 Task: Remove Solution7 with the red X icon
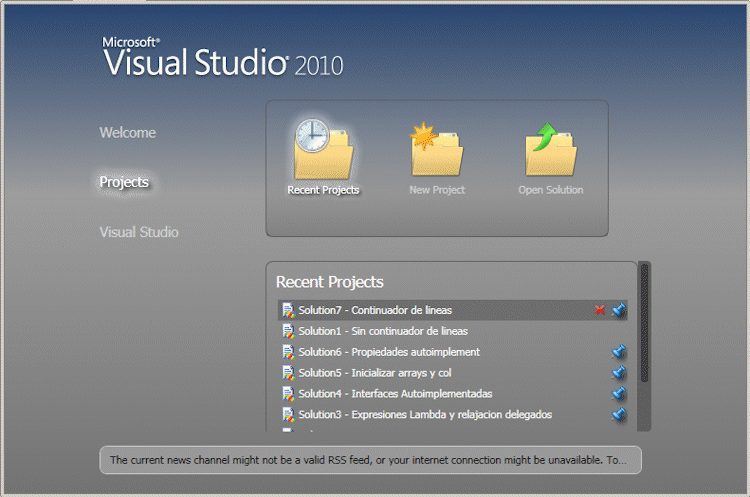(600, 310)
